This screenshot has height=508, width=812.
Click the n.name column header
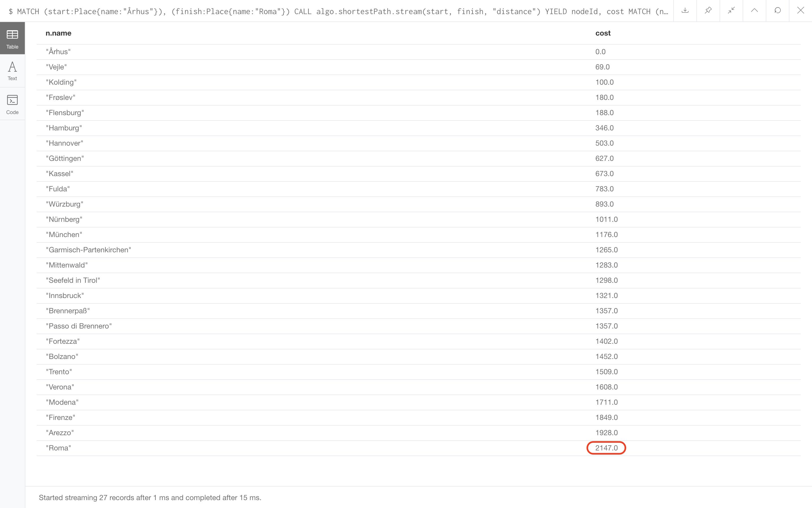coord(58,33)
